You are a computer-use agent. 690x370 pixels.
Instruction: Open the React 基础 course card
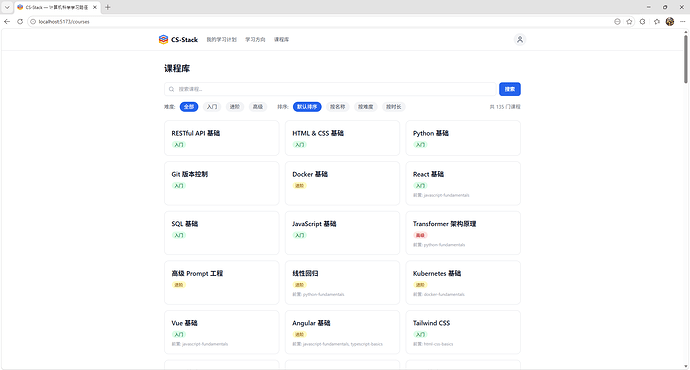click(x=463, y=183)
